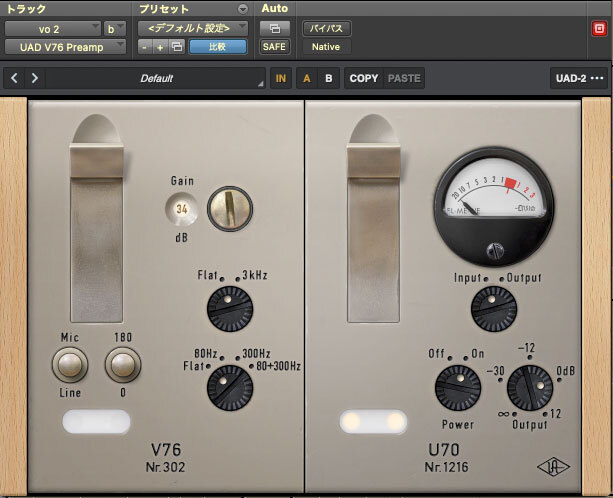
Task: Click the 0dB output label
Action: 565,370
